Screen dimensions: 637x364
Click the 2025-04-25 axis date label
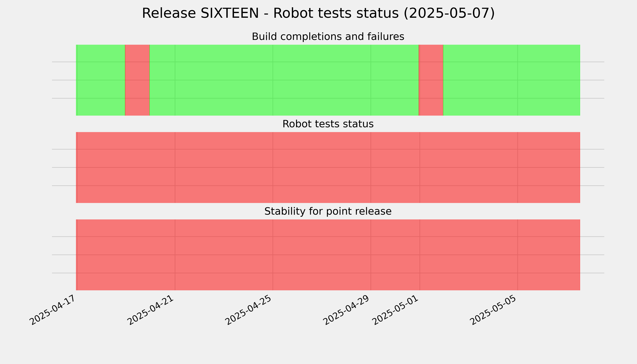[x=249, y=310]
